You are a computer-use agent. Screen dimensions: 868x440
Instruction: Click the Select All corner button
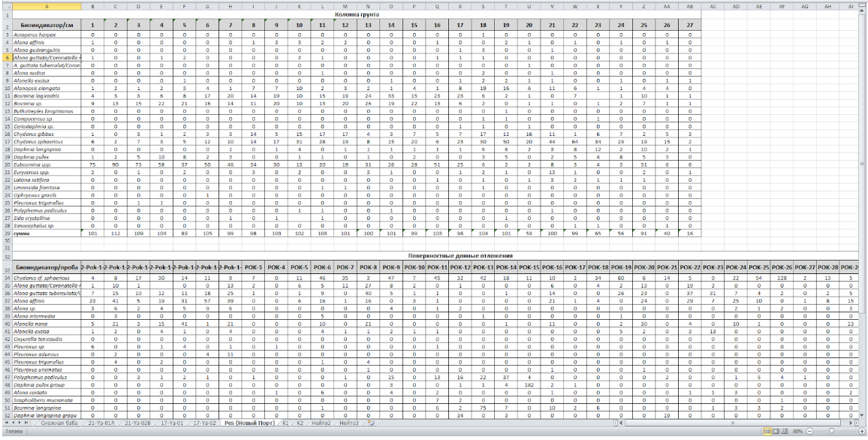[6, 6]
